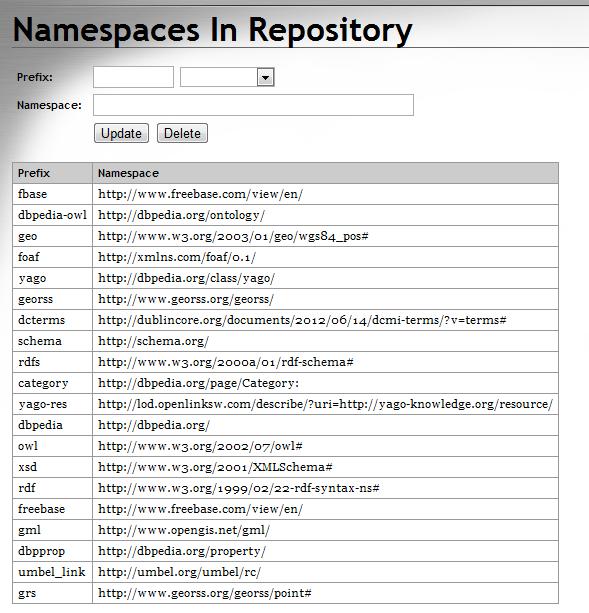Click the http://www.opengis.net/gml/ namespace

click(x=184, y=530)
